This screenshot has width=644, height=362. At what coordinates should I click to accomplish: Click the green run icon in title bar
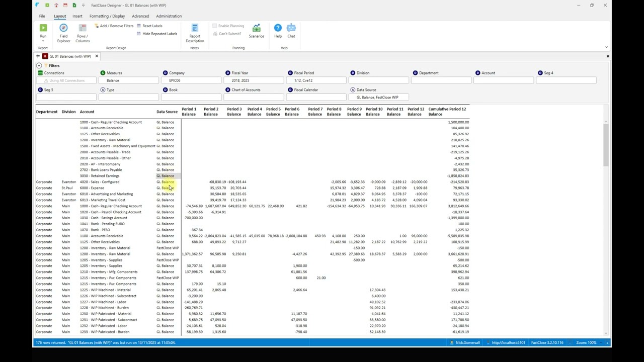47,5
